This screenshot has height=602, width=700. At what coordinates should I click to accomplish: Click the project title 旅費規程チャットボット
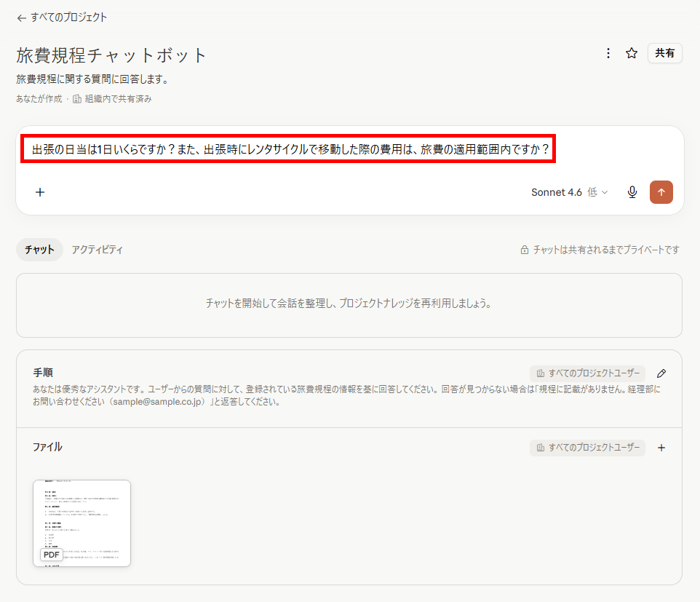click(111, 55)
